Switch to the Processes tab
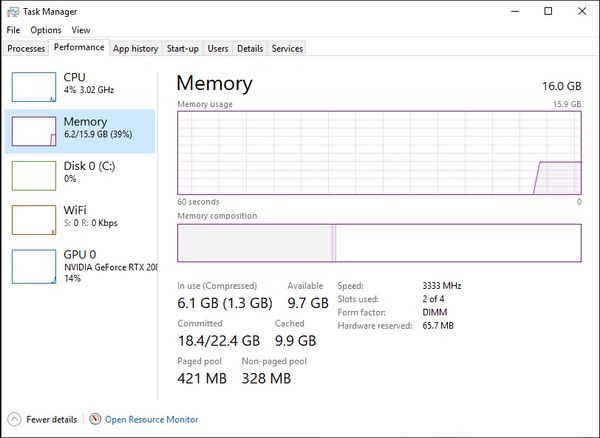The image size is (600, 438). (x=26, y=49)
